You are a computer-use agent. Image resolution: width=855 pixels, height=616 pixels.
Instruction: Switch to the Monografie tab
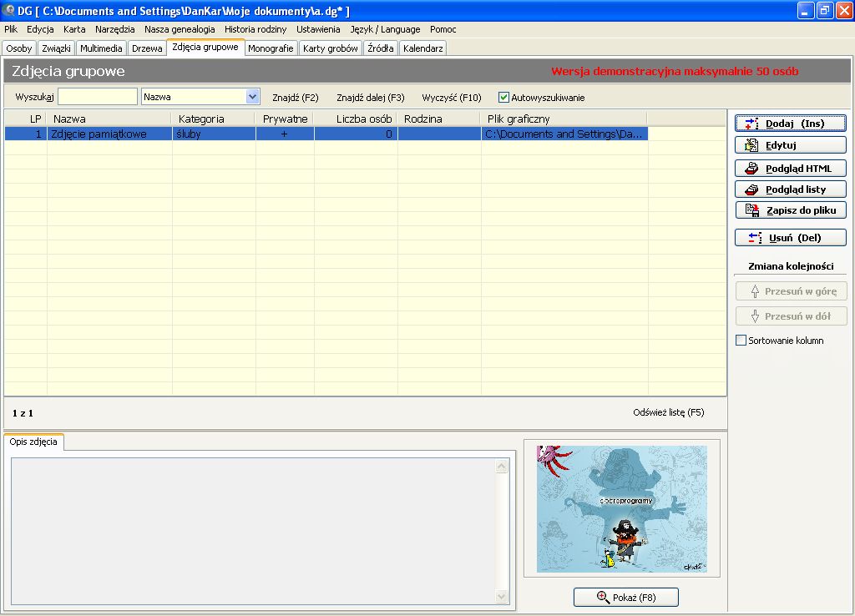point(271,48)
